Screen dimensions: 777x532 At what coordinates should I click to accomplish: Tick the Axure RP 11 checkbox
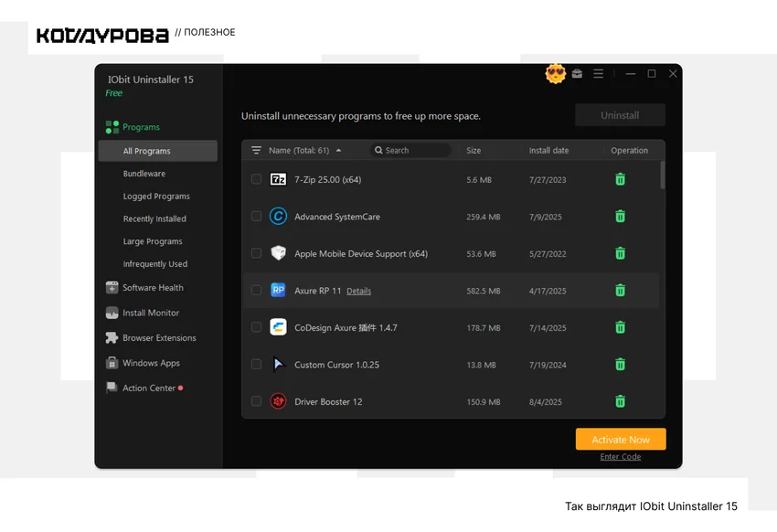256,290
